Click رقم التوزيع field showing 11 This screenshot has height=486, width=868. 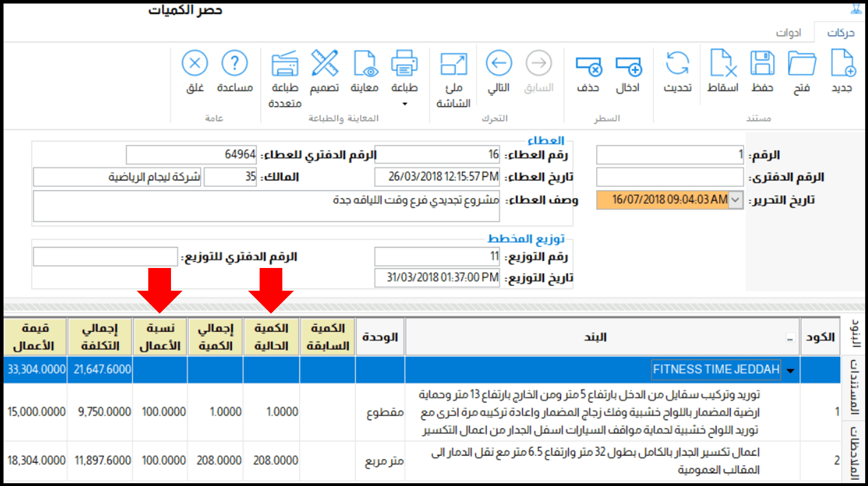pos(437,257)
